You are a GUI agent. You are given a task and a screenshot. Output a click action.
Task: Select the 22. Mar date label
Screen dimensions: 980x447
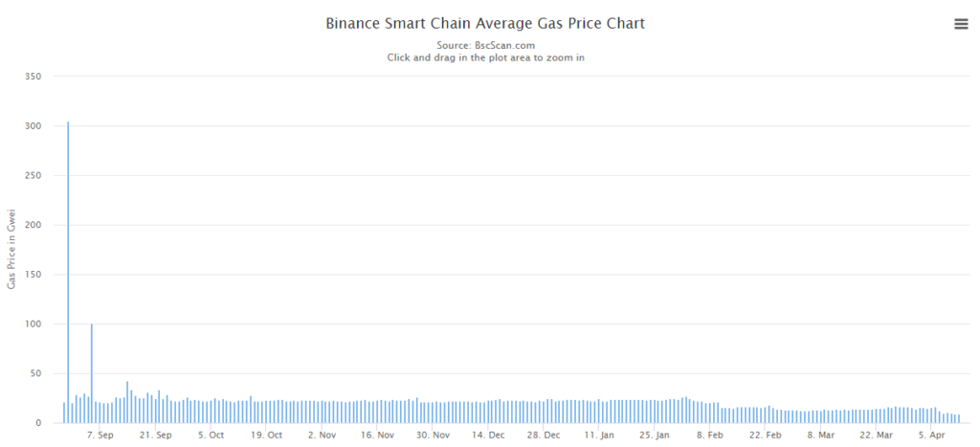pyautogui.click(x=878, y=435)
